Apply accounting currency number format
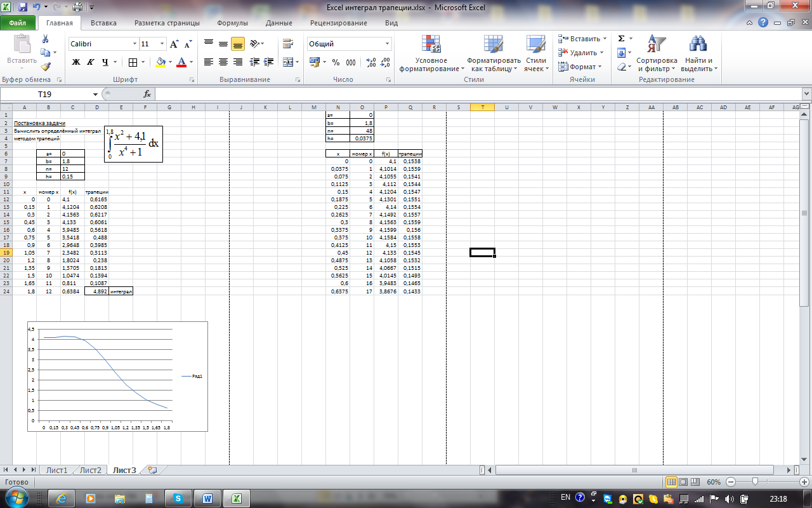Viewport: 812px width, 508px height. pyautogui.click(x=315, y=62)
